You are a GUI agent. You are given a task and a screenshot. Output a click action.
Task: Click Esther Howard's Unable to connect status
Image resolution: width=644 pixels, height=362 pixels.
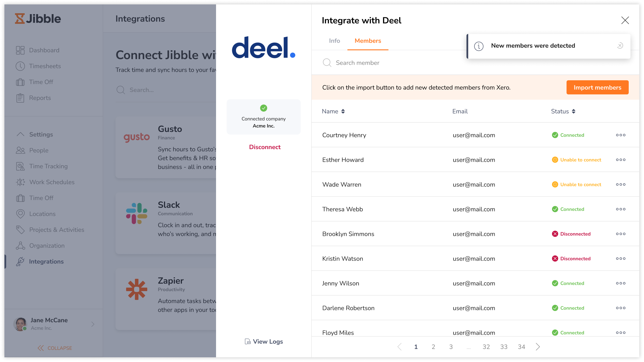(x=576, y=160)
